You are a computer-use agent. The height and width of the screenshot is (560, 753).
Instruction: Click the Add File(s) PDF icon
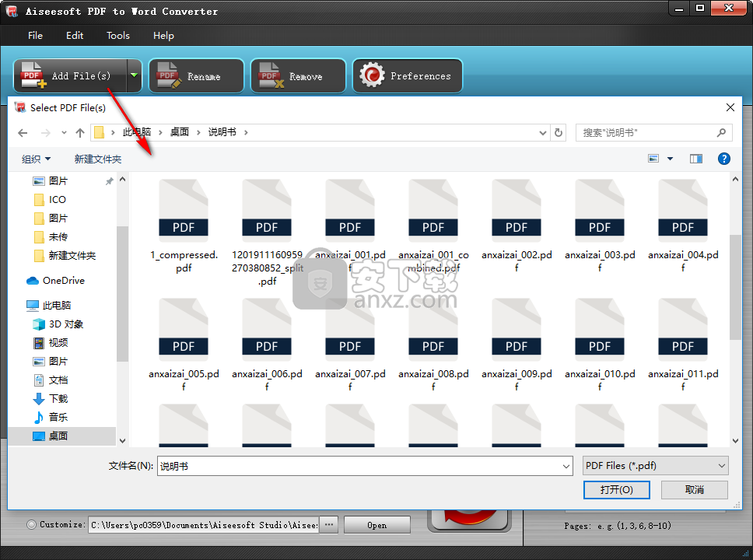pos(33,75)
